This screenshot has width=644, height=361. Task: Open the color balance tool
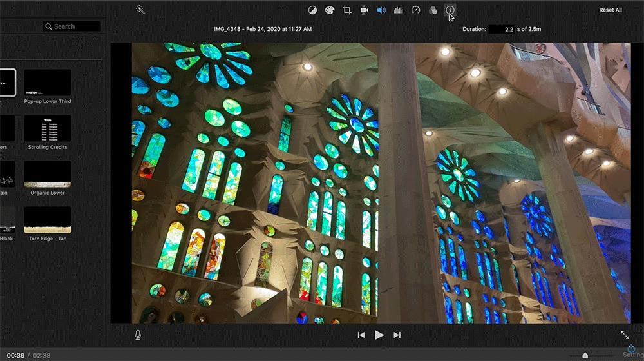click(312, 10)
